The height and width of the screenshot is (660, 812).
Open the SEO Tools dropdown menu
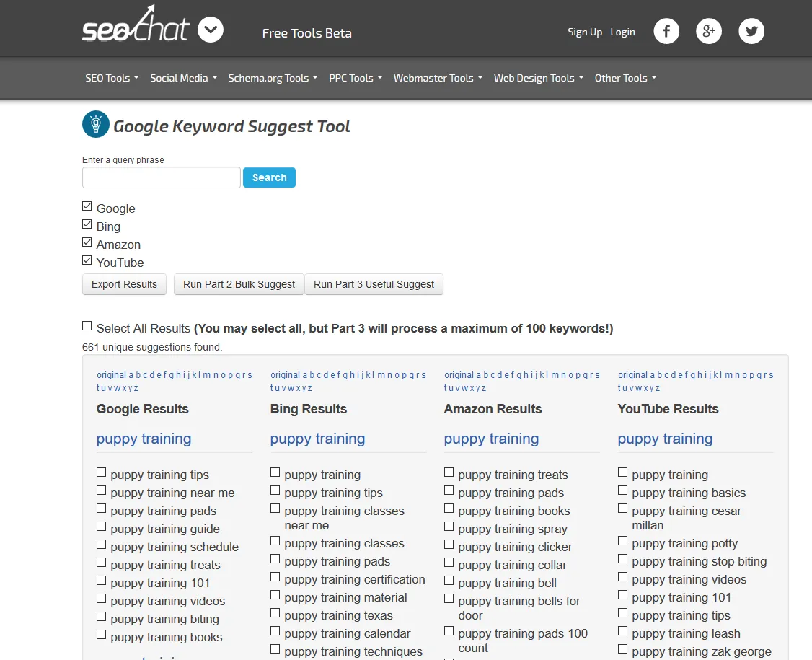pyautogui.click(x=112, y=78)
